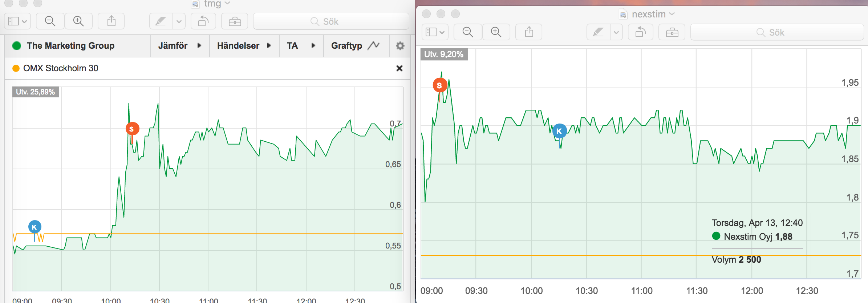Click The Marketing Group title label
Screen dimensions: 868x303
click(71, 46)
